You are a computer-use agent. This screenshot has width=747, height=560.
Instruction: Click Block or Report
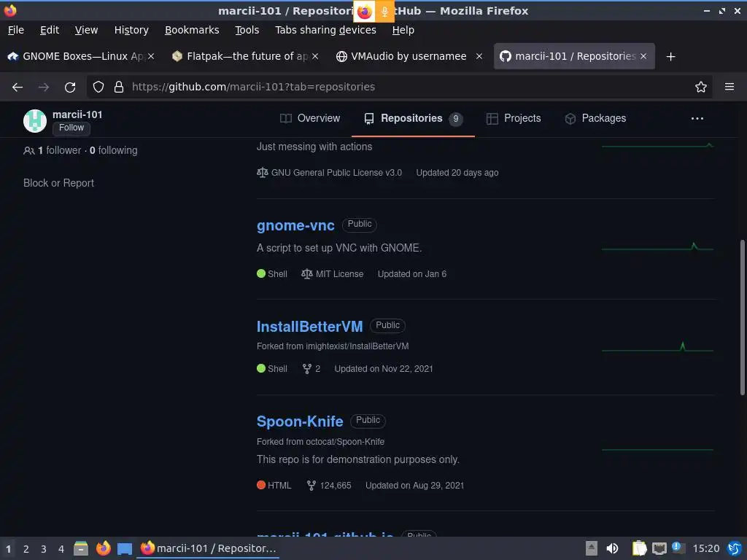58,183
